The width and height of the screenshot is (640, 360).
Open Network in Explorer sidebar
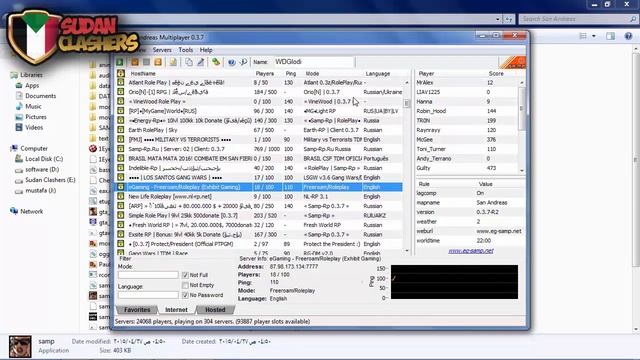[x=31, y=211]
